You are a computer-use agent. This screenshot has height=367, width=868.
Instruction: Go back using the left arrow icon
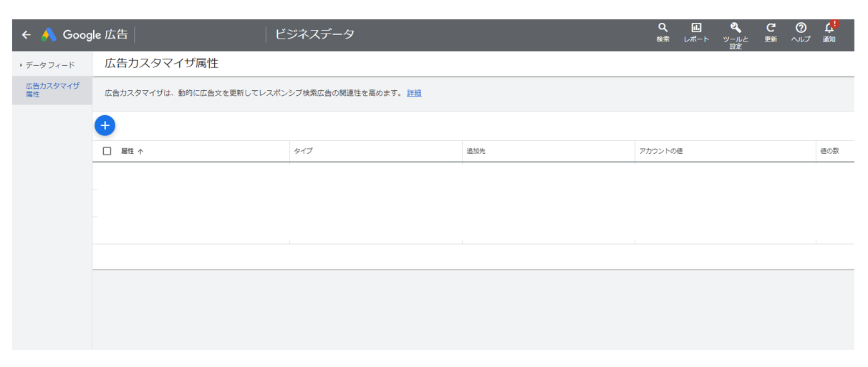26,34
